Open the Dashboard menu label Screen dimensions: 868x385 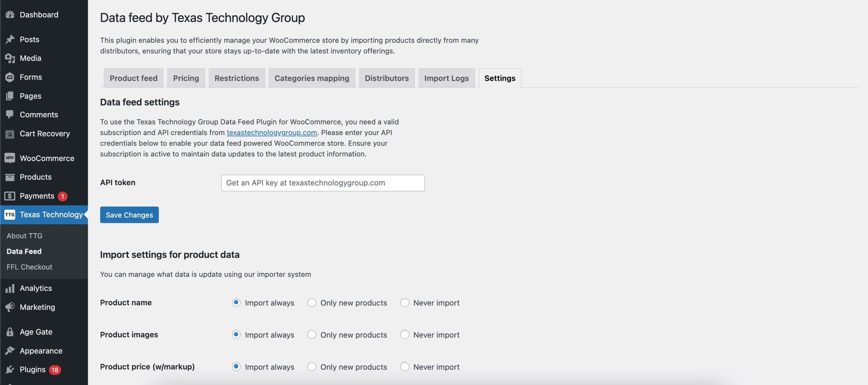coord(39,15)
